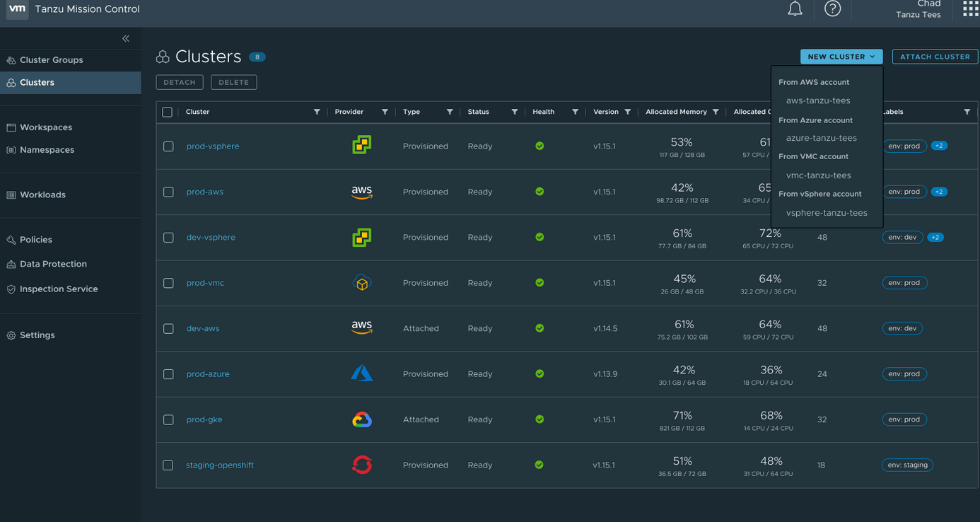Check the prod-vsphere row checkbox

pyautogui.click(x=168, y=146)
